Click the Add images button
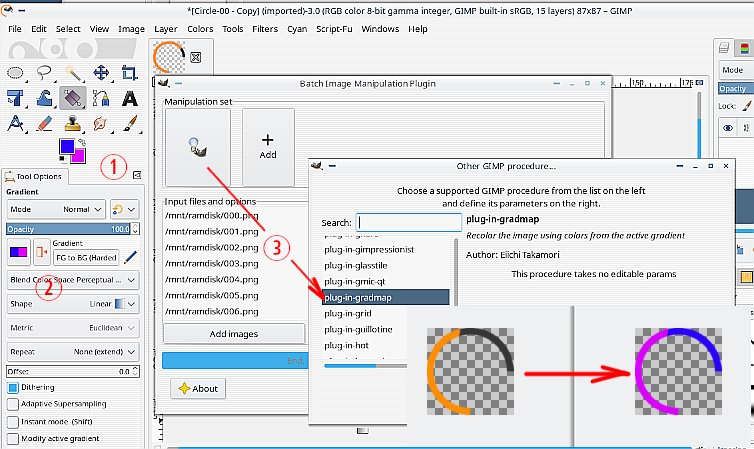Viewport: 754px width, 449px height. [x=234, y=334]
